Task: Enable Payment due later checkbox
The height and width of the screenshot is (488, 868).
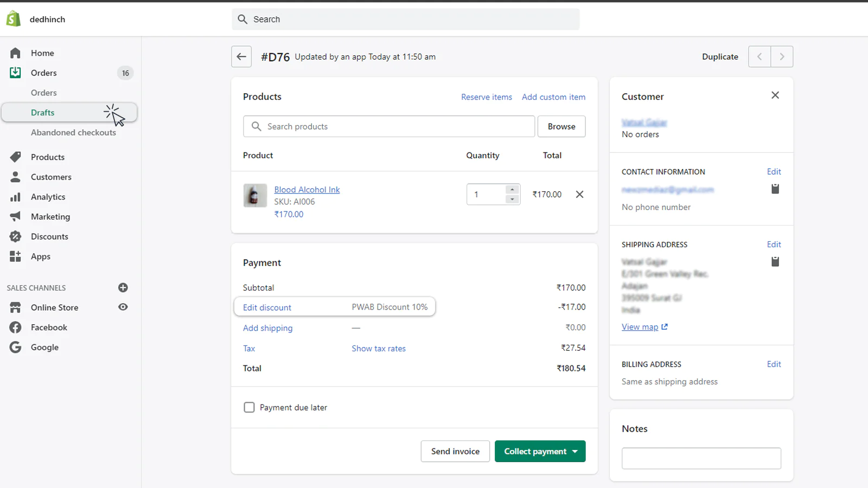Action: 249,407
